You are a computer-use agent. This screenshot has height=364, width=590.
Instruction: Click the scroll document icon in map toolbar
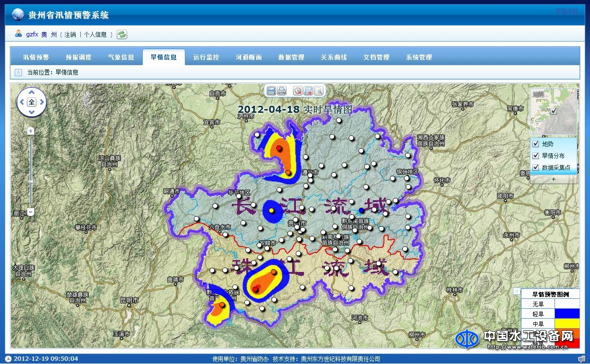(x=308, y=91)
